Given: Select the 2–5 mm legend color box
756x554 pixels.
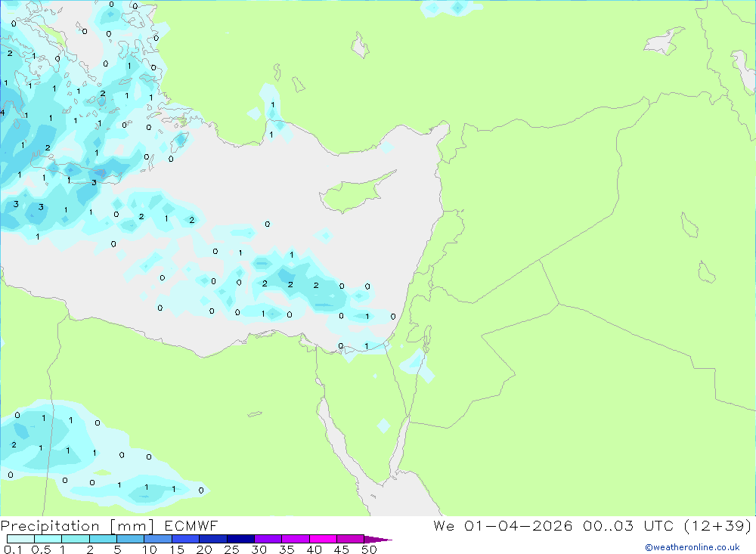Looking at the screenshot, I should coord(103,539).
